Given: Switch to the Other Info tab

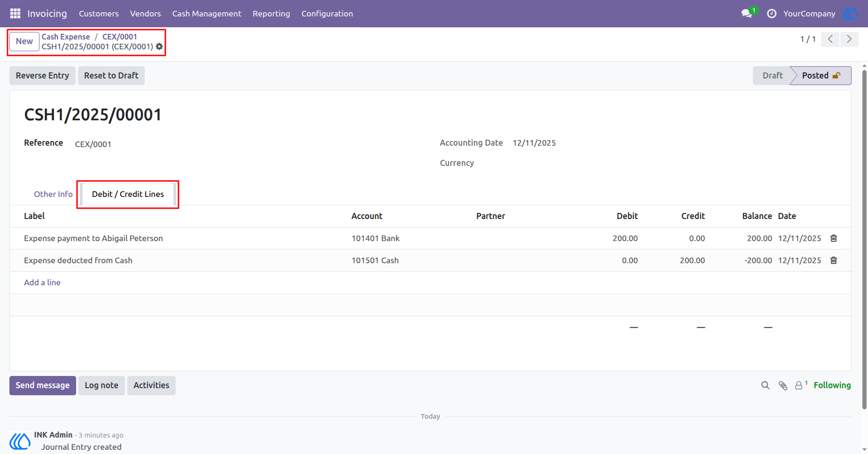Looking at the screenshot, I should [x=53, y=194].
